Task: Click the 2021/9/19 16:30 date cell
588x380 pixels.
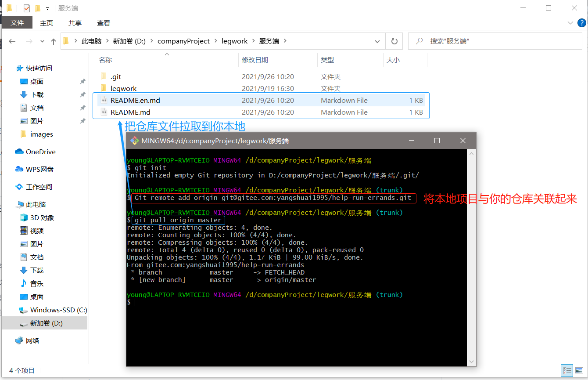Action: pyautogui.click(x=268, y=88)
